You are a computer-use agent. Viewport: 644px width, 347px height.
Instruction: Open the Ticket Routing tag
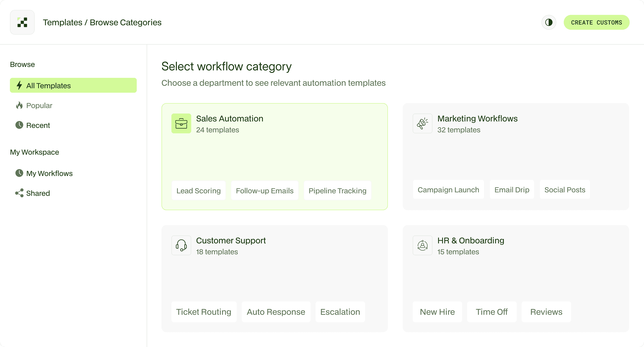[x=204, y=312]
